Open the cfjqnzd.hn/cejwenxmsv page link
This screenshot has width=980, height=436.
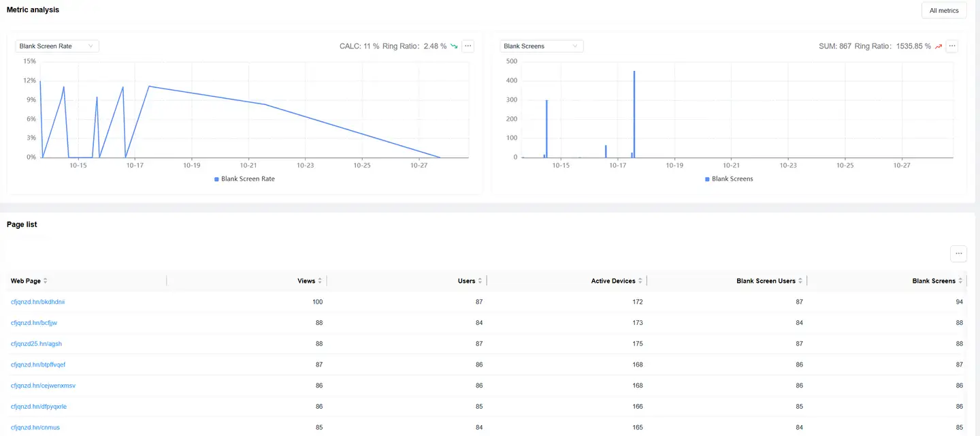[x=43, y=386]
